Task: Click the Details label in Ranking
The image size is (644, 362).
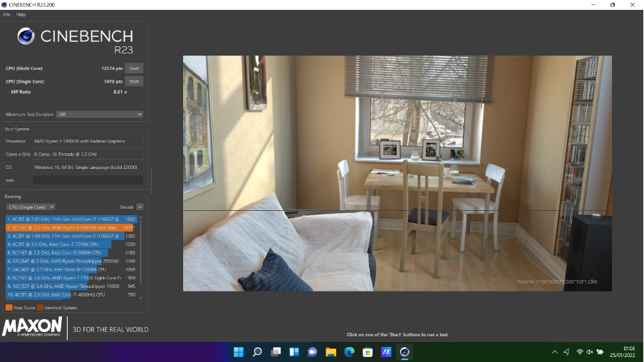Action: click(x=127, y=207)
